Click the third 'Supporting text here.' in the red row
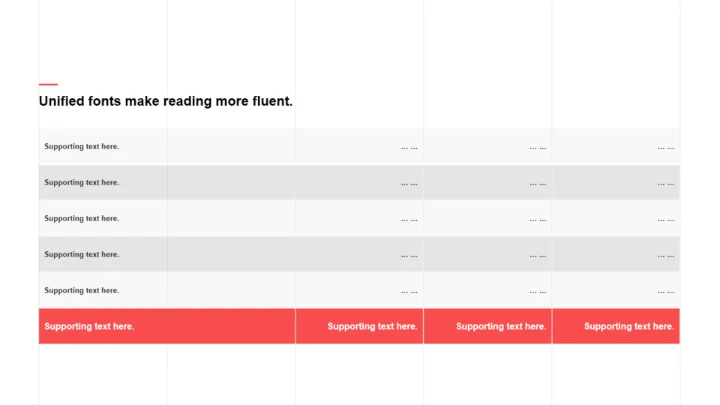Screen dimensions: 720x405 point(501,327)
